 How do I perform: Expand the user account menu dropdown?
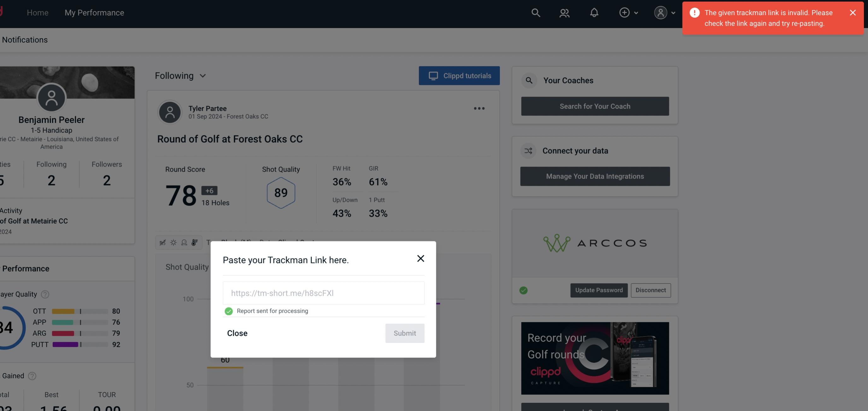pyautogui.click(x=672, y=12)
